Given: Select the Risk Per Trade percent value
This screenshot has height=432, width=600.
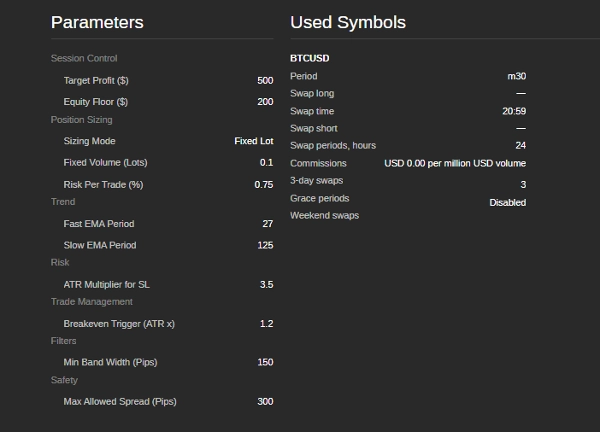Looking at the screenshot, I should [263, 184].
